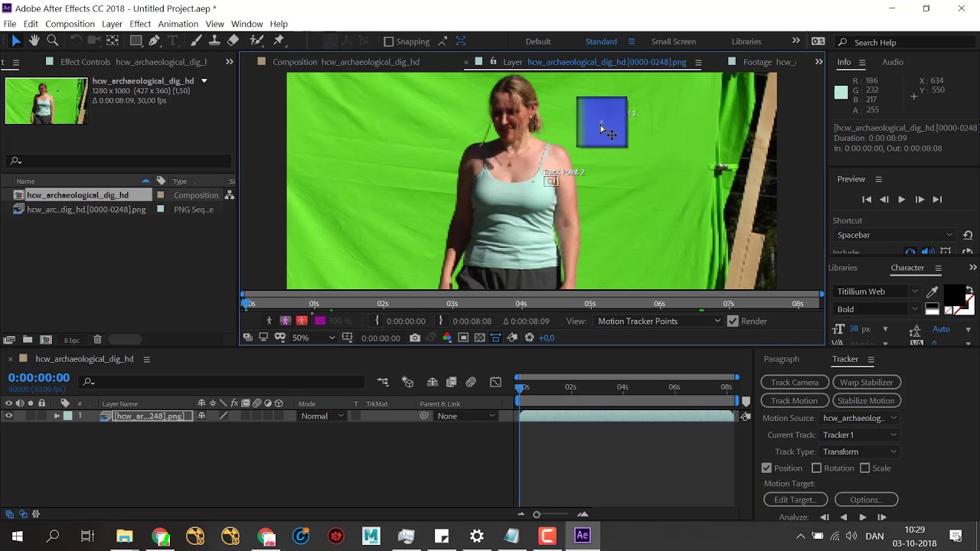Toggle the Snapping checkbox
Viewport: 980px width, 551px height.
click(389, 41)
